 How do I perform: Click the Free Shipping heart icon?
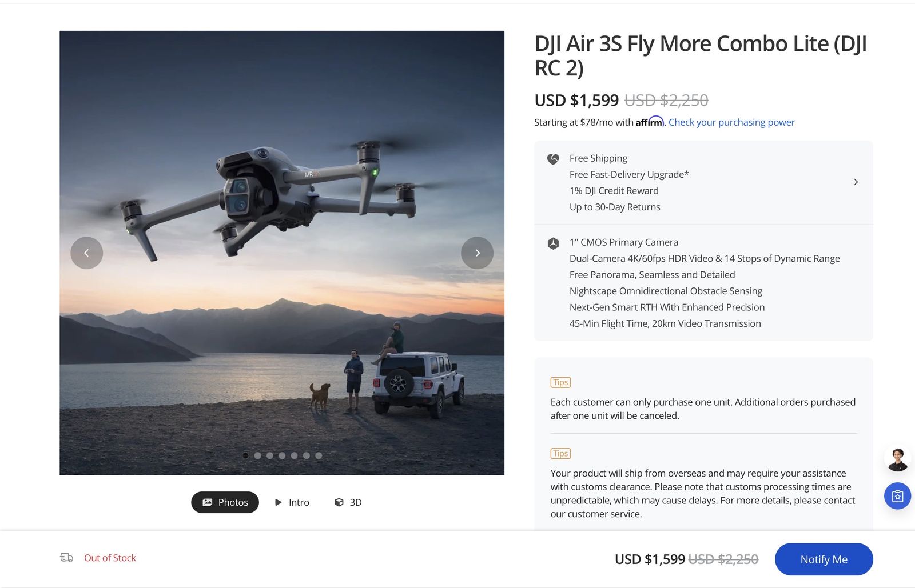[x=553, y=159]
